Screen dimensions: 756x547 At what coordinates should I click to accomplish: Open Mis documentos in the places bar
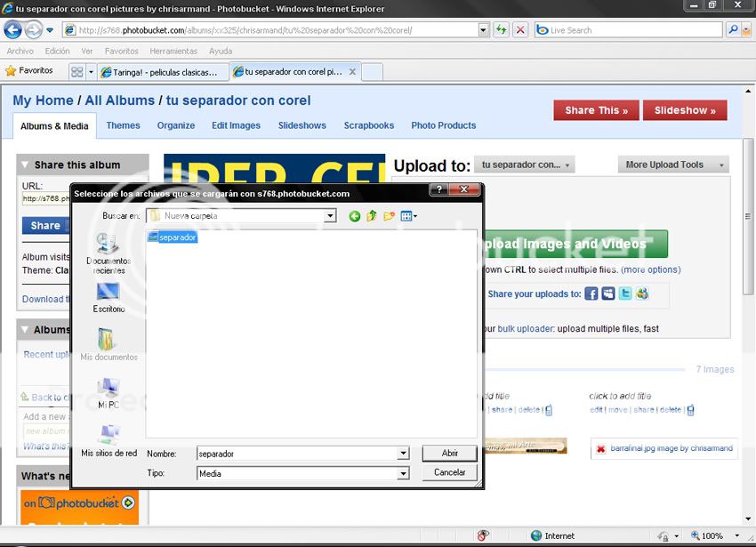coord(109,344)
